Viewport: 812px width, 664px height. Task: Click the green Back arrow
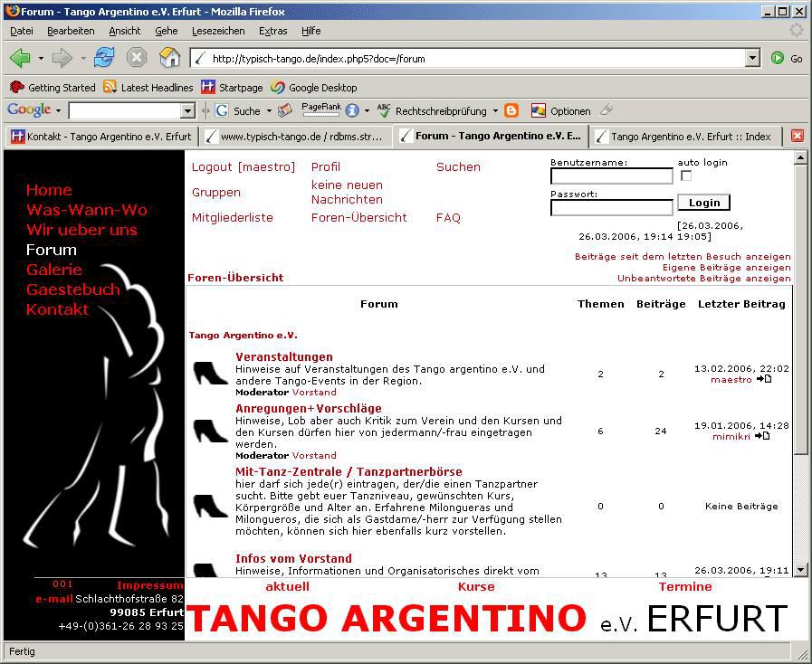coord(20,58)
